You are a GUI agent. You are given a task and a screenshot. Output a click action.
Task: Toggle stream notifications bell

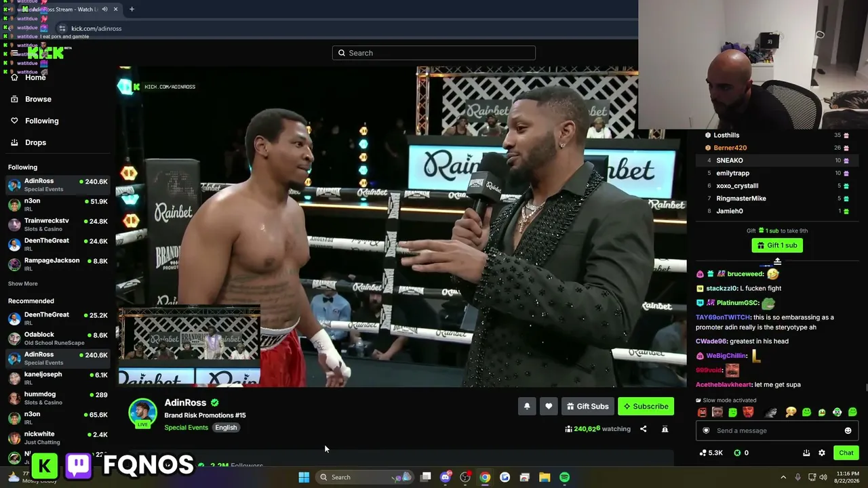pyautogui.click(x=527, y=406)
